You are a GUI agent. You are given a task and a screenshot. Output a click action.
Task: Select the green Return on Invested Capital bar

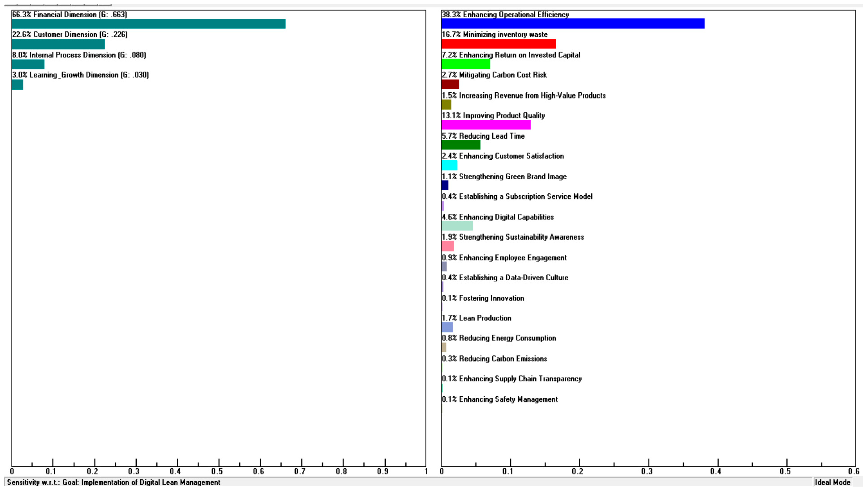point(466,64)
